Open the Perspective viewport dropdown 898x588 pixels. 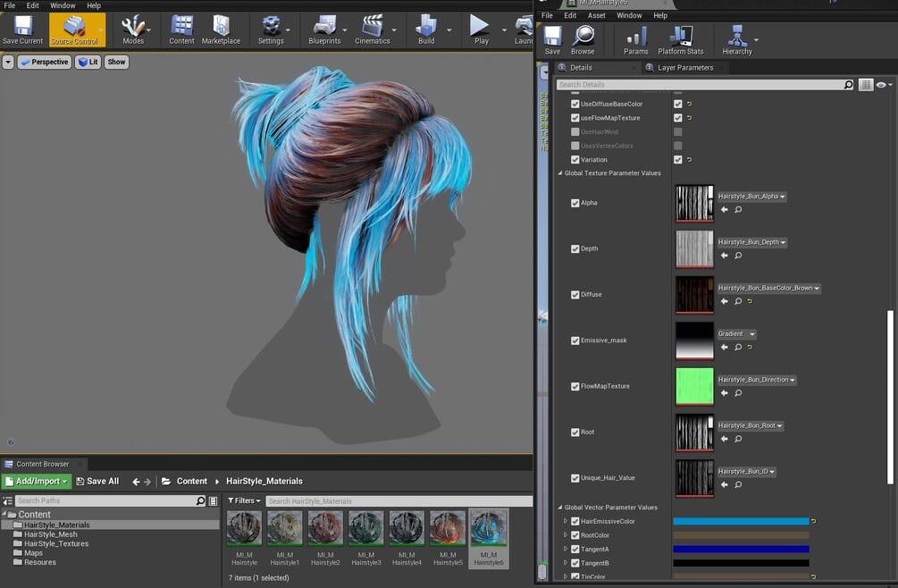(45, 62)
